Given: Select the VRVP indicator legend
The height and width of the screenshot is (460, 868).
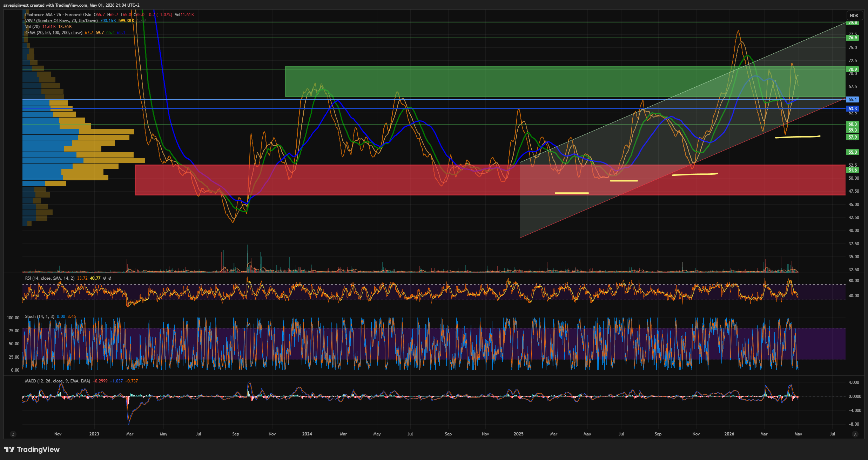Looking at the screenshot, I should (61, 21).
